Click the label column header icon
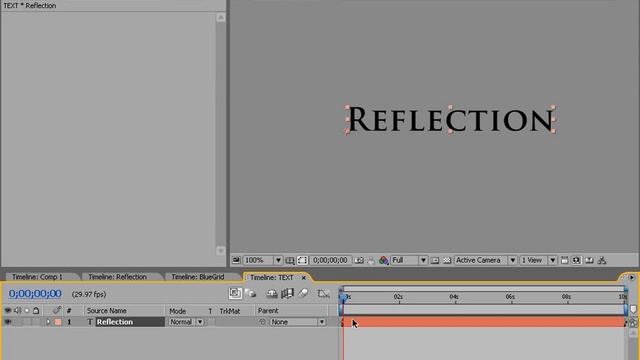 [x=57, y=310]
